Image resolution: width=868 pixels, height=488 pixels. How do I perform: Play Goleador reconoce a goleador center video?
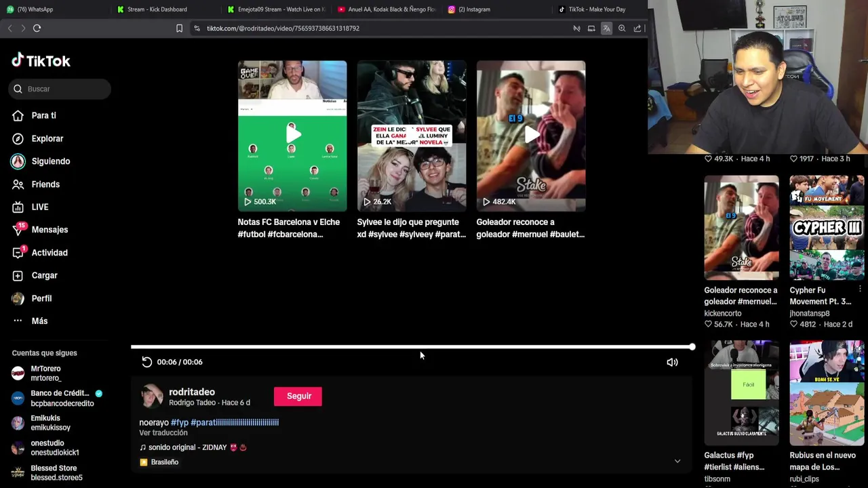click(x=531, y=136)
